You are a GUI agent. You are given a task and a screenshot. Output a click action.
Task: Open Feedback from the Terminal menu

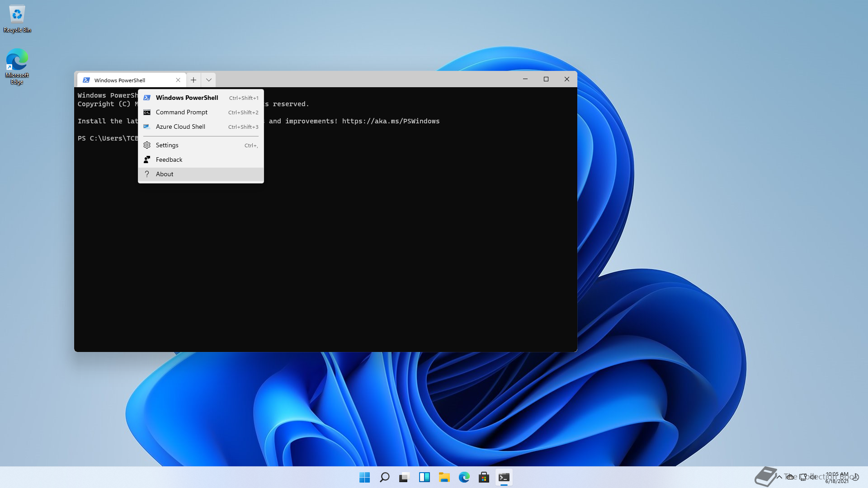pos(201,160)
